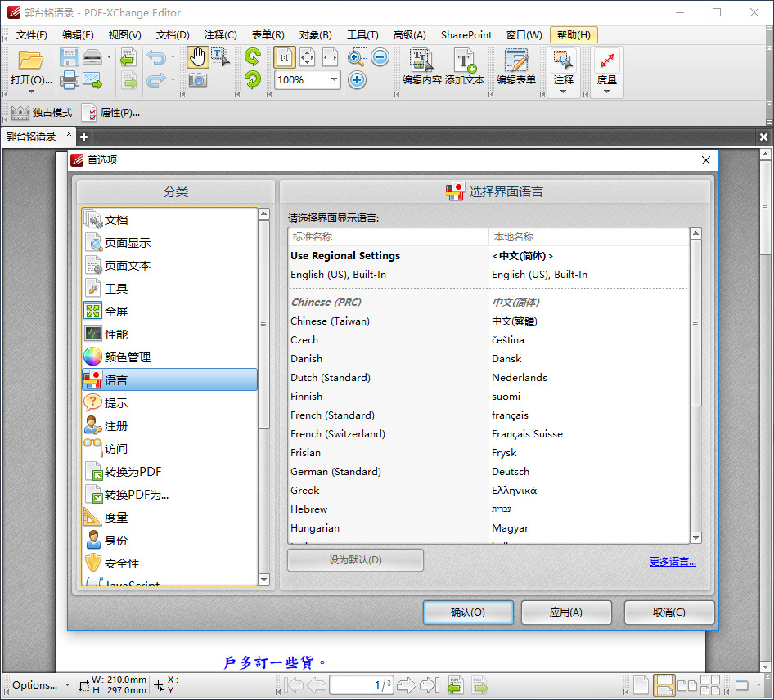This screenshot has width=774, height=700.
Task: Click the 设为默认(D) button
Action: click(x=355, y=560)
